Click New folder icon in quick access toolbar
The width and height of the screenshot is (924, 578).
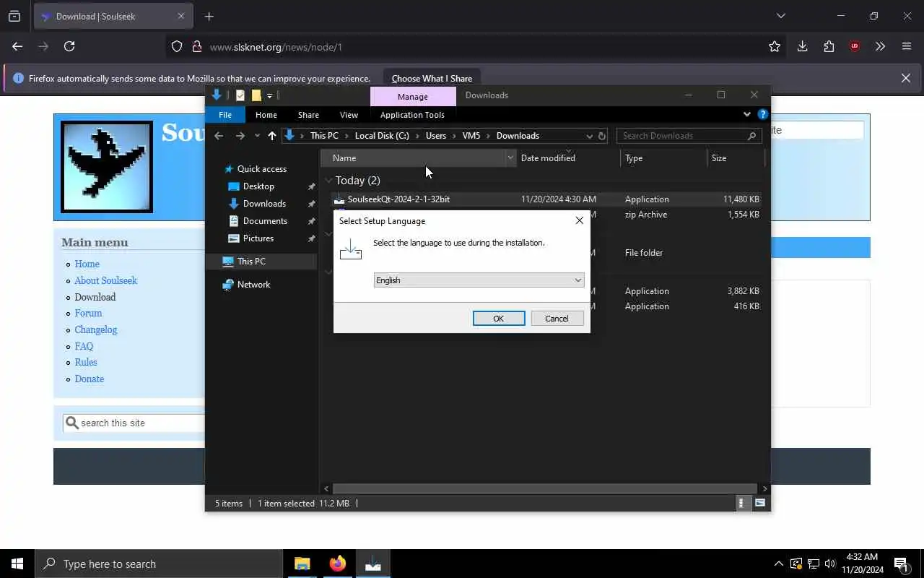pos(256,95)
